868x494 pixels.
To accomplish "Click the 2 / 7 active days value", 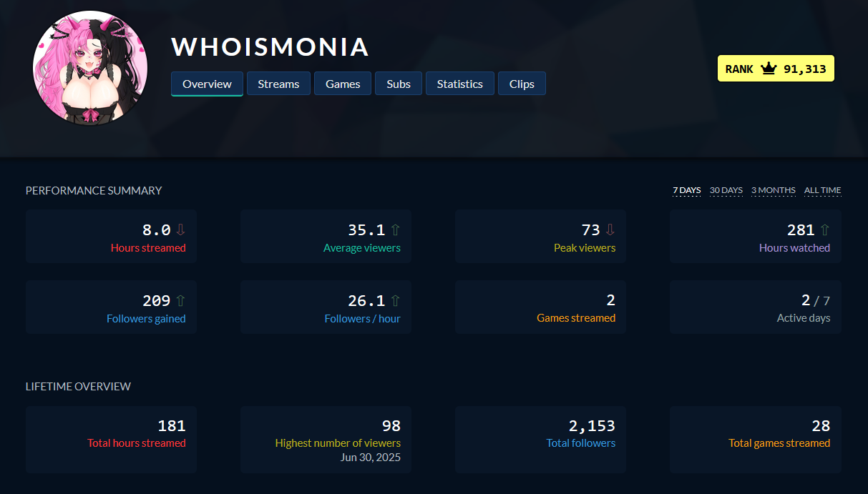I will coord(816,301).
